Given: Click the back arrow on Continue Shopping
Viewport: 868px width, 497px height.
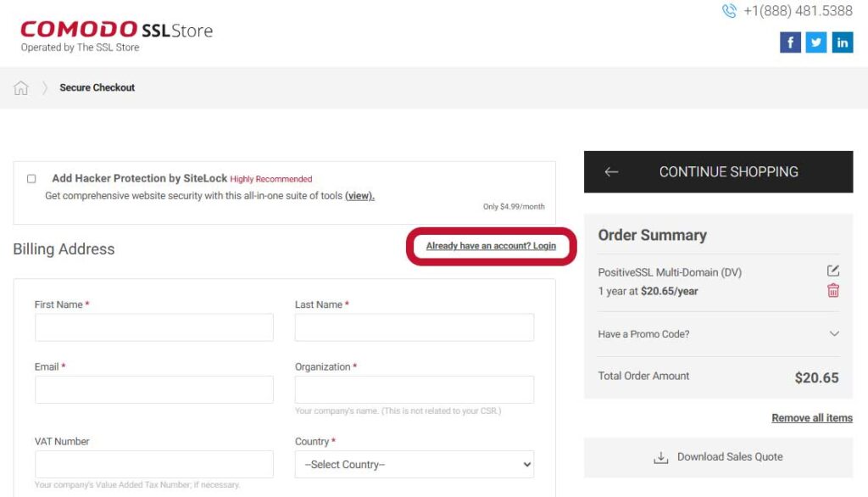Looking at the screenshot, I should pos(611,172).
